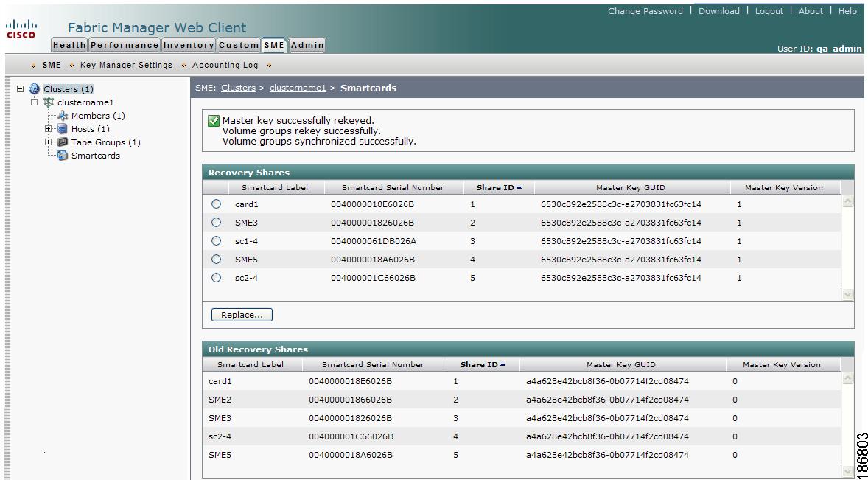The height and width of the screenshot is (480, 868).
Task: Click the Recovery Shares panel title
Action: point(249,173)
